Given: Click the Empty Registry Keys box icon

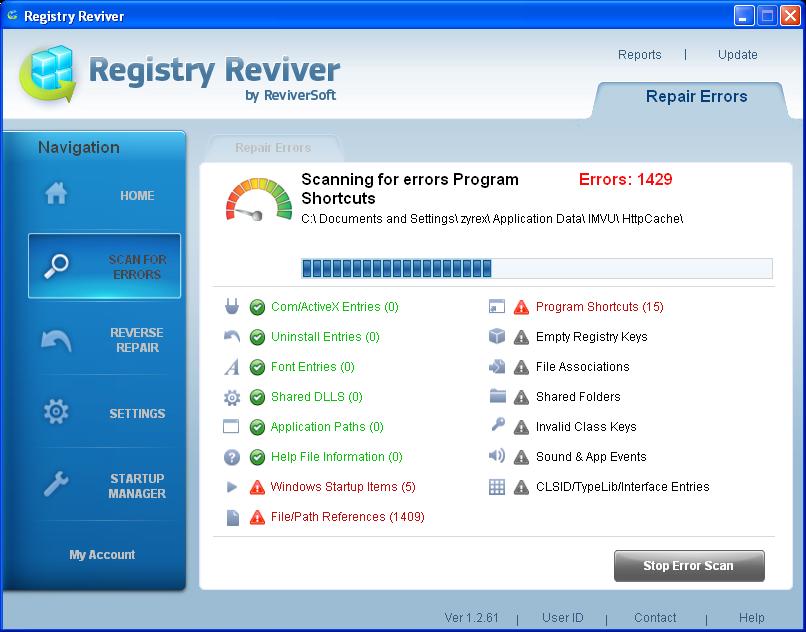Looking at the screenshot, I should tap(496, 337).
